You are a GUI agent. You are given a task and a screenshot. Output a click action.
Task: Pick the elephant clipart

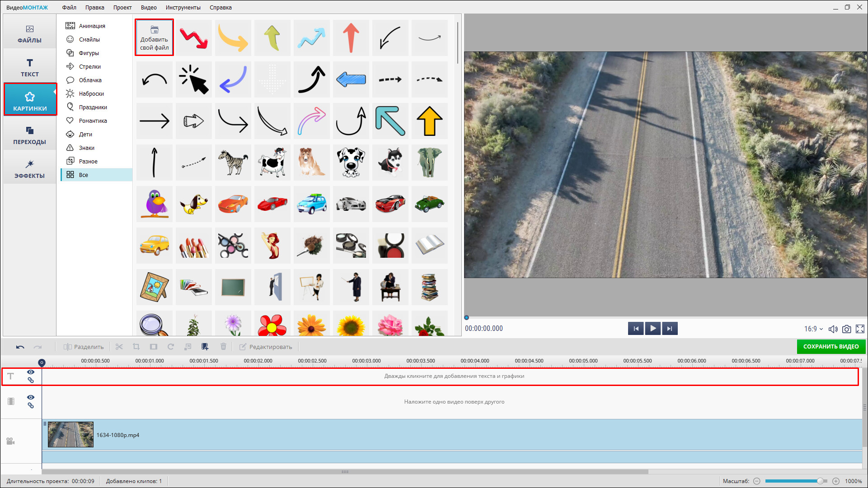pos(430,163)
